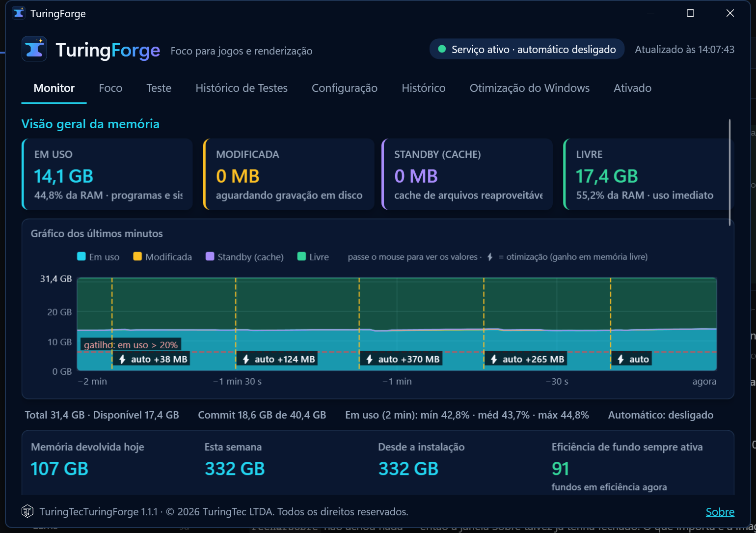
Task: Maximize the TuringForge window
Action: 690,13
